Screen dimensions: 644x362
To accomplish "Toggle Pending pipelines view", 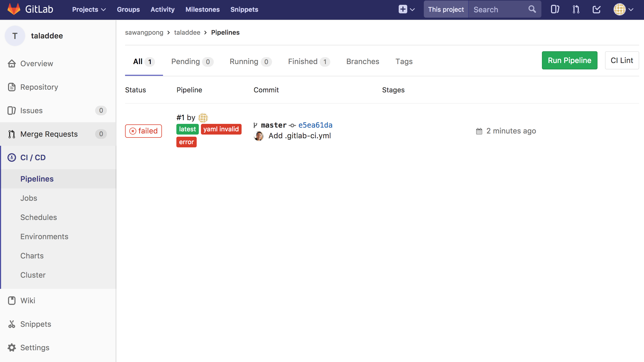I will click(191, 61).
